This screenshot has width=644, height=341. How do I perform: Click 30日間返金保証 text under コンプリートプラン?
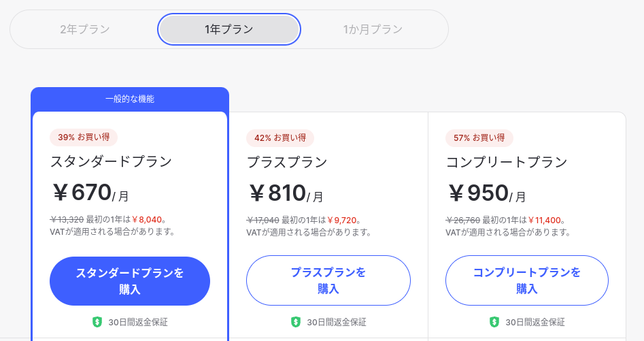(x=535, y=322)
